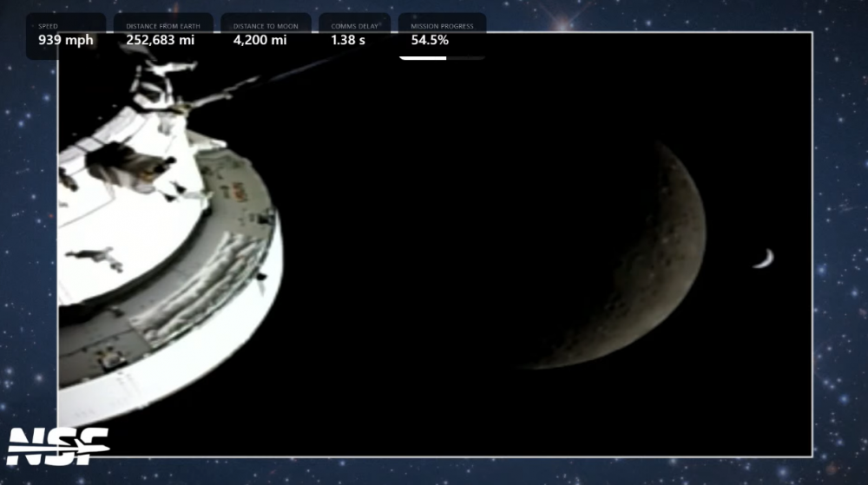Open the Distance To Moon readout
Viewport: 868px width, 485px height.
point(266,36)
